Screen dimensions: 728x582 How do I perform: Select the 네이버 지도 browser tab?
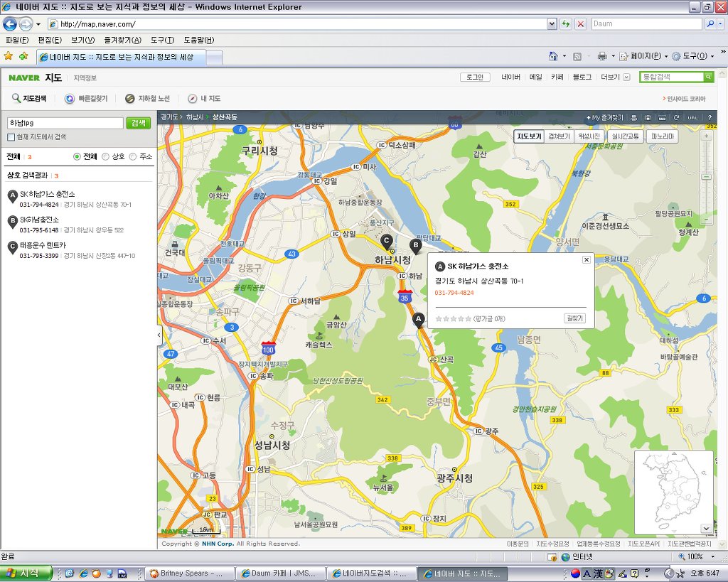pyautogui.click(x=120, y=58)
